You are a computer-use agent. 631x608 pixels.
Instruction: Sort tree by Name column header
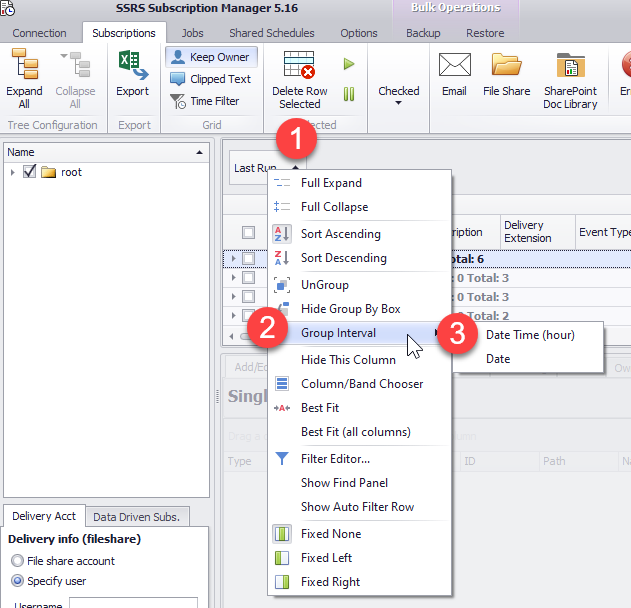click(x=106, y=153)
